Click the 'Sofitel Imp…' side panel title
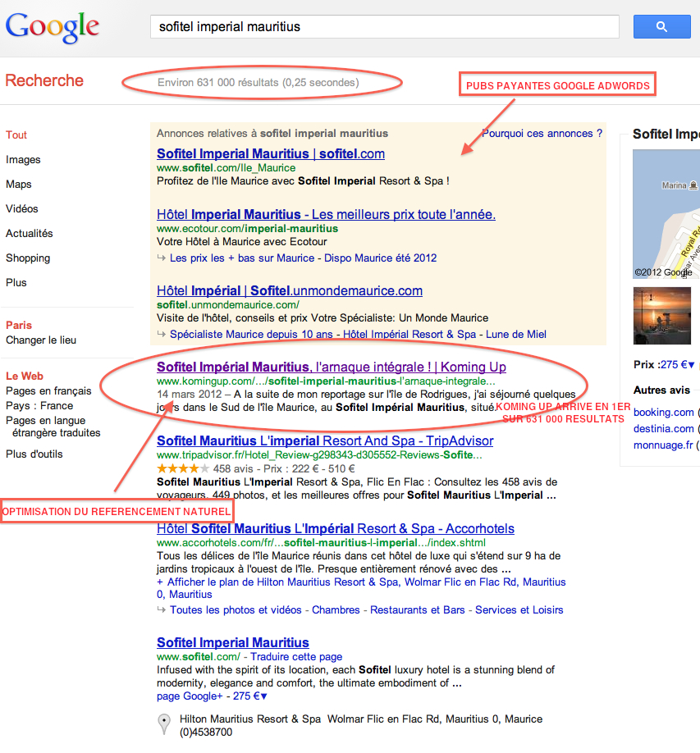The height and width of the screenshot is (753, 700). (x=666, y=134)
